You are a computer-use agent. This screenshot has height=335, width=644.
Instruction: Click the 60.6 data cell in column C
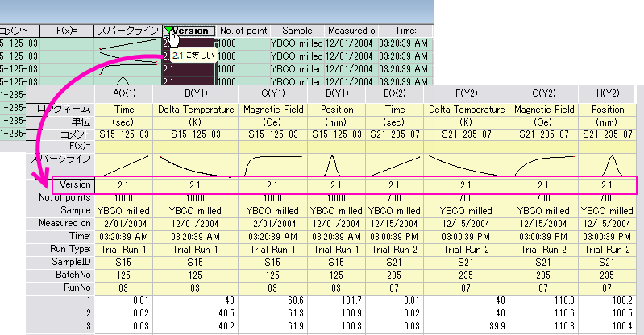click(272, 300)
